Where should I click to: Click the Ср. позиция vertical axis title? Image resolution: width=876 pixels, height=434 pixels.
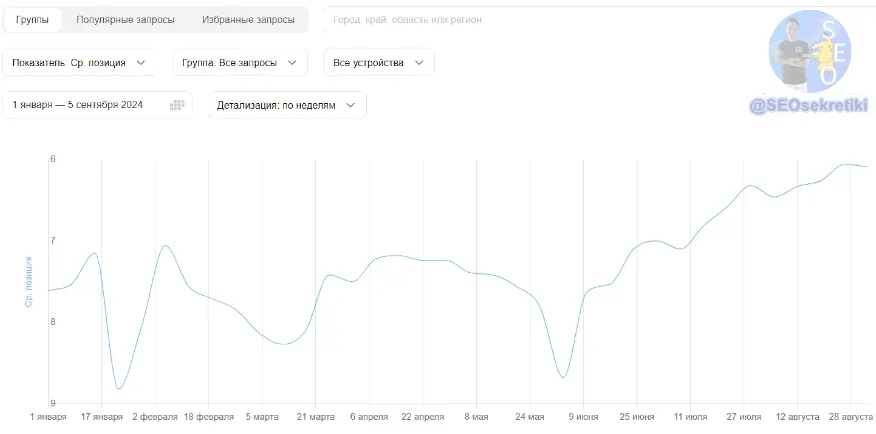tap(30, 282)
